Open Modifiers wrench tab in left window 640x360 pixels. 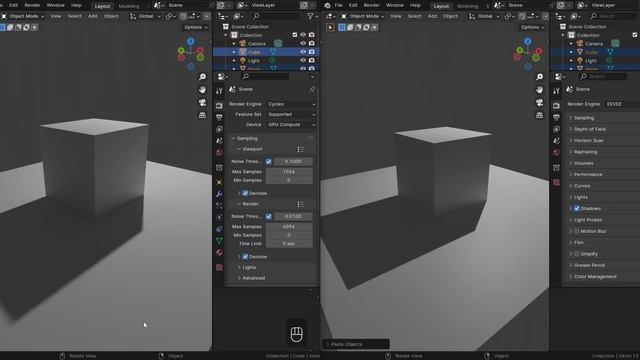(x=219, y=194)
